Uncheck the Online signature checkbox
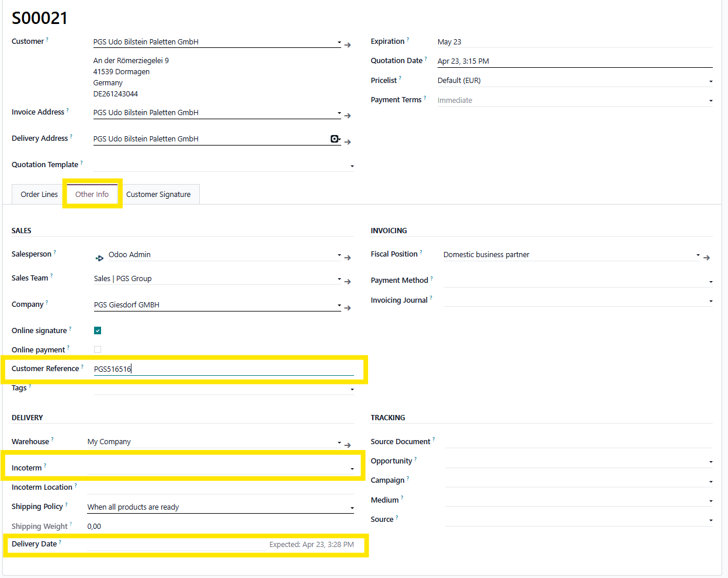 tap(98, 331)
